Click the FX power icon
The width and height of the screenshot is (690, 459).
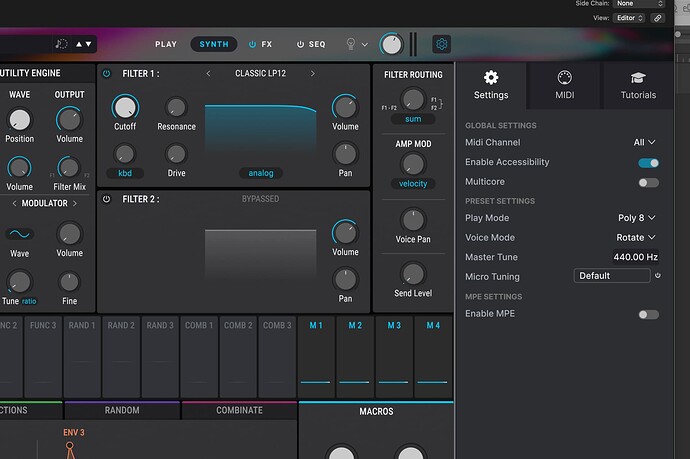coord(252,44)
